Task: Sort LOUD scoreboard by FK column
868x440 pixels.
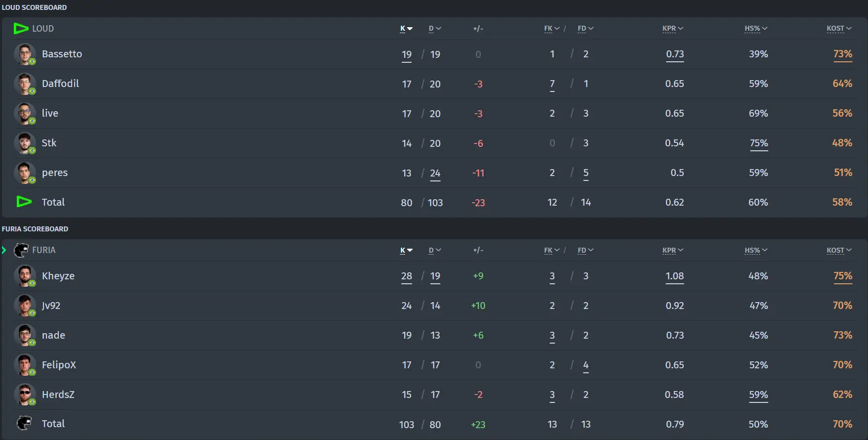Action: pos(552,29)
